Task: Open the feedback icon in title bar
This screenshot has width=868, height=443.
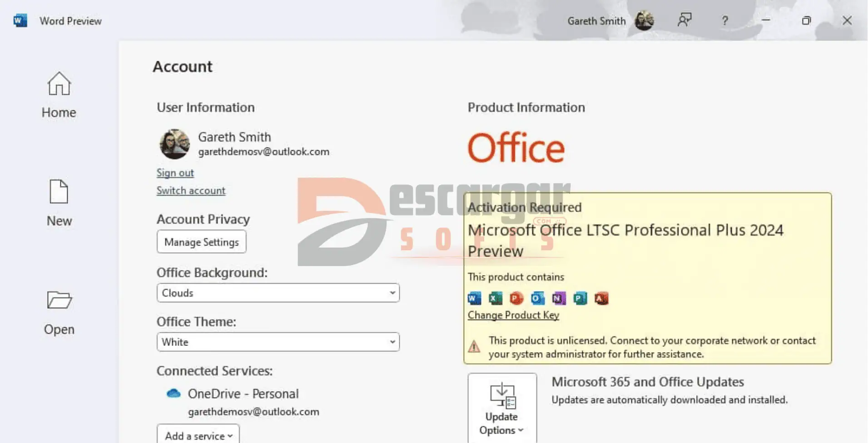Action: (684, 20)
